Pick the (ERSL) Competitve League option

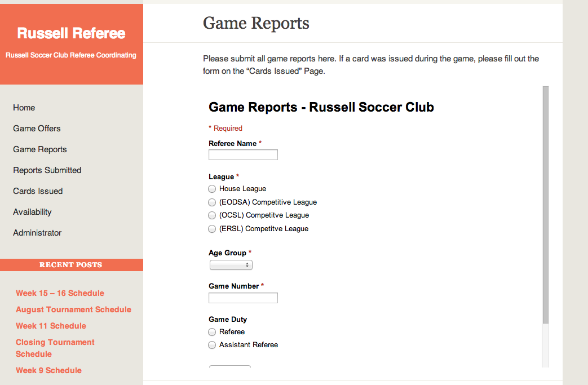(212, 229)
